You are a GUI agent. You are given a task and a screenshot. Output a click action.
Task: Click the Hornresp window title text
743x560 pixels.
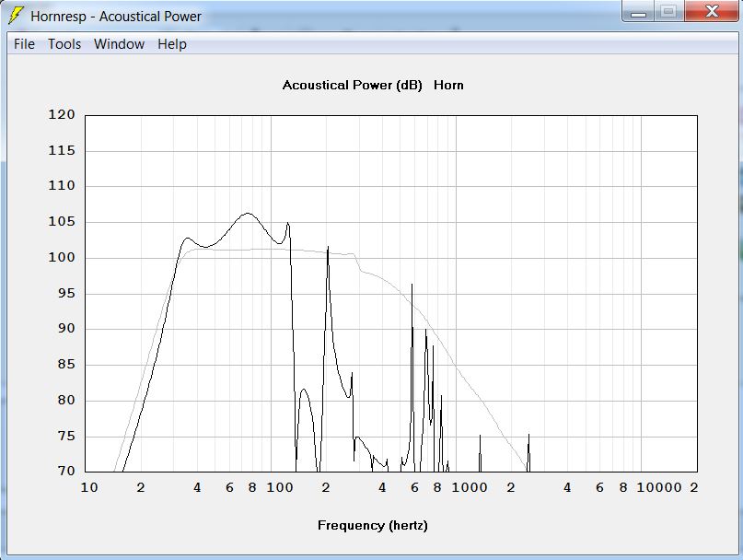116,17
